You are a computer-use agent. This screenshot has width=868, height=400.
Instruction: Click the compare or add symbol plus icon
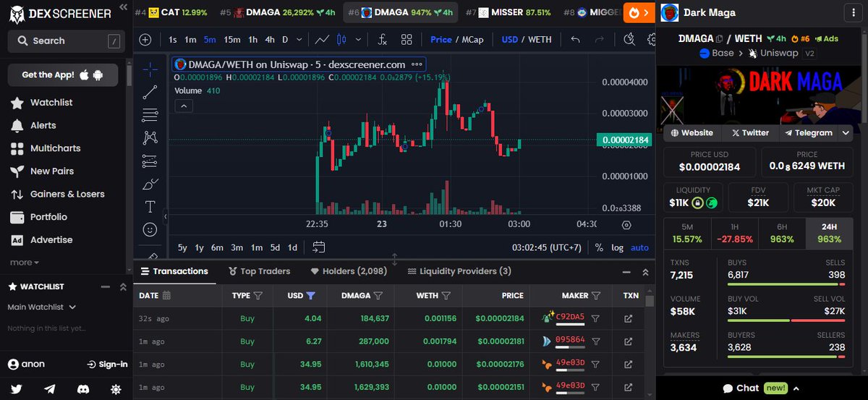[145, 39]
